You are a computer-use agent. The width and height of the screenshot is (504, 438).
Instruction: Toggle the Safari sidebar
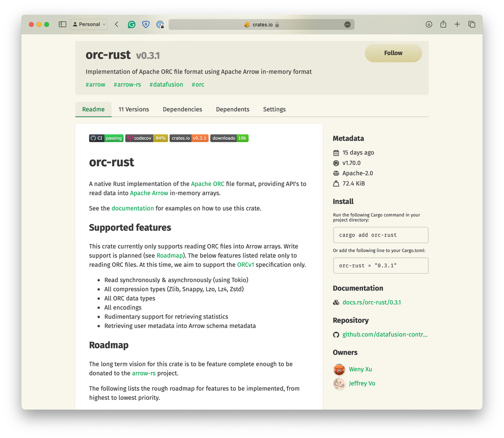(62, 24)
